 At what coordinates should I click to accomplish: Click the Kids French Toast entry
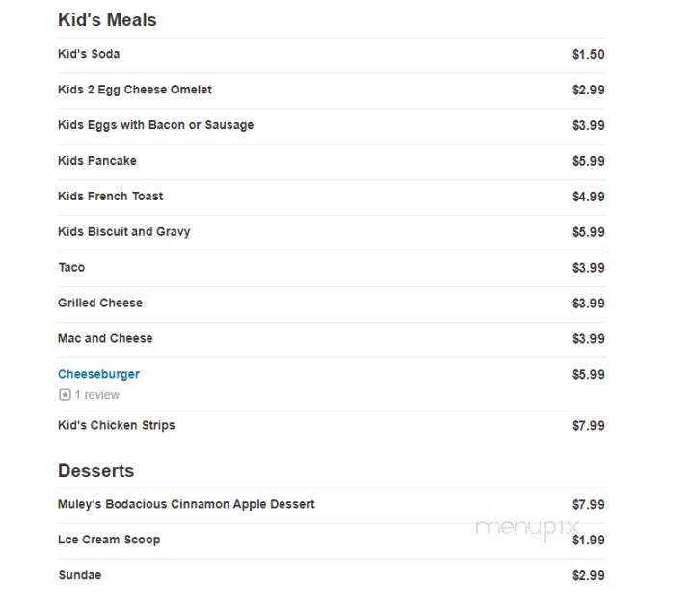110,197
